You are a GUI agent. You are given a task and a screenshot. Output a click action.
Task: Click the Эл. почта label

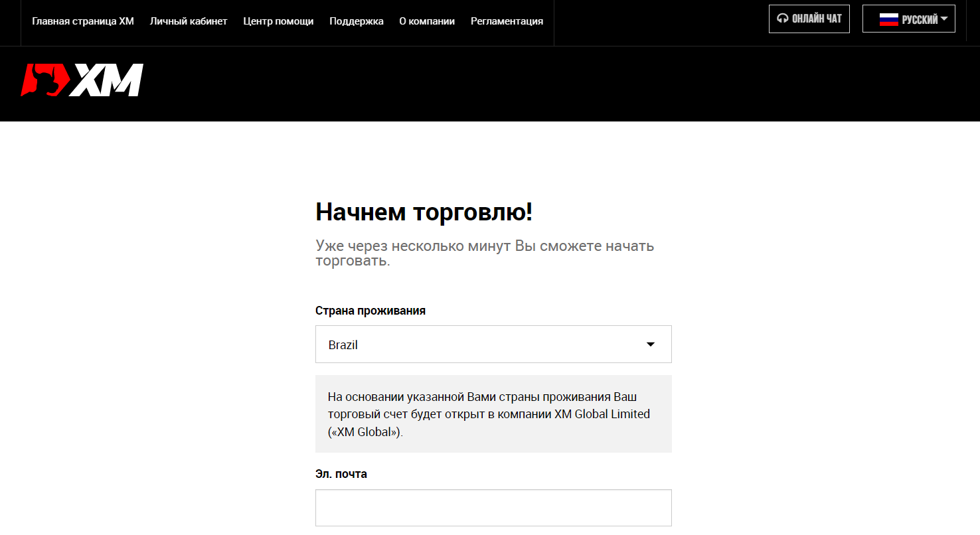point(341,474)
